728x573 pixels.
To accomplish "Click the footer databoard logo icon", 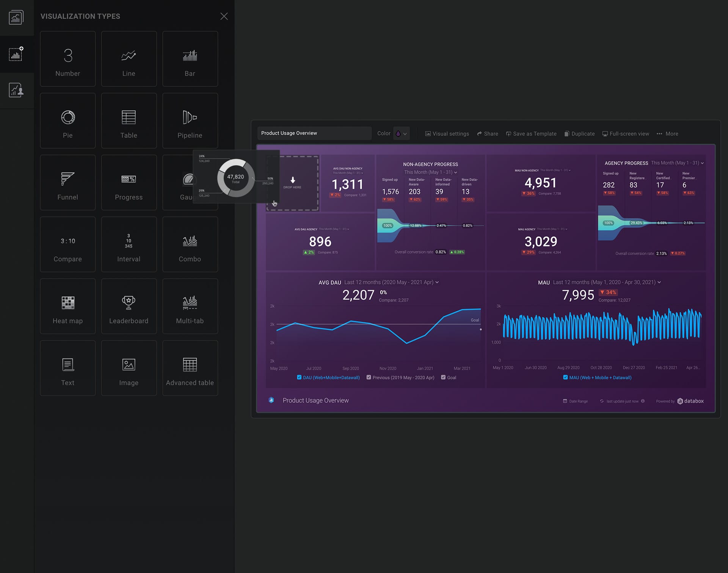I will point(271,400).
